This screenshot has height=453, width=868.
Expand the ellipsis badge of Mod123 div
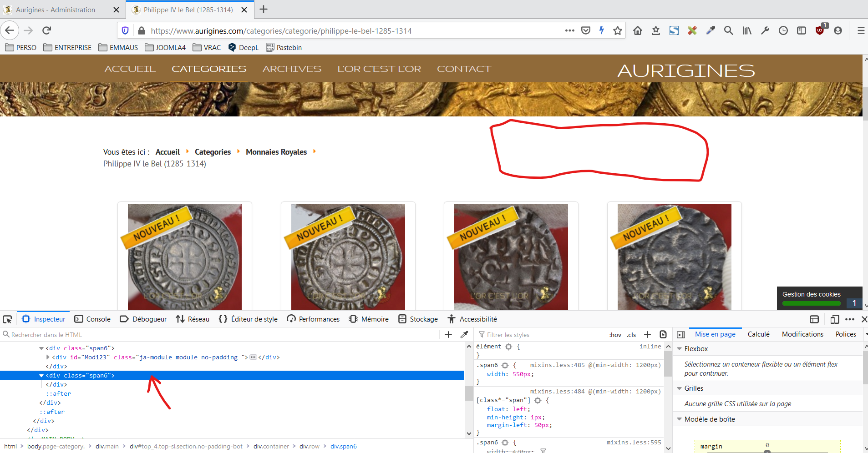point(253,357)
